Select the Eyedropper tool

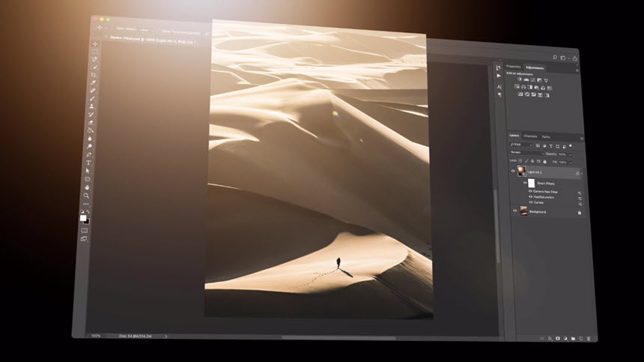tap(94, 82)
